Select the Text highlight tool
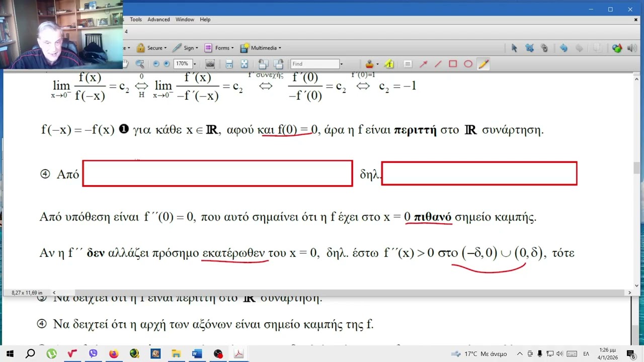 (x=389, y=64)
